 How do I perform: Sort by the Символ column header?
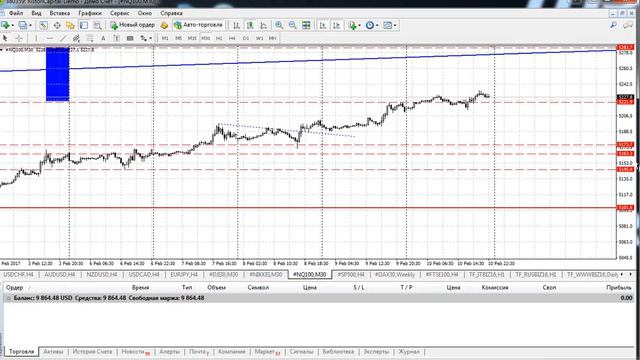pos(258,287)
